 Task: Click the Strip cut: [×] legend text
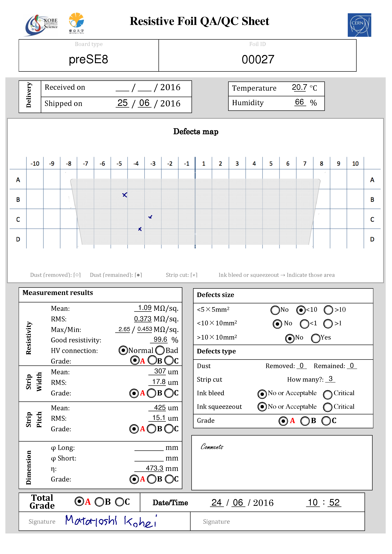182,275
